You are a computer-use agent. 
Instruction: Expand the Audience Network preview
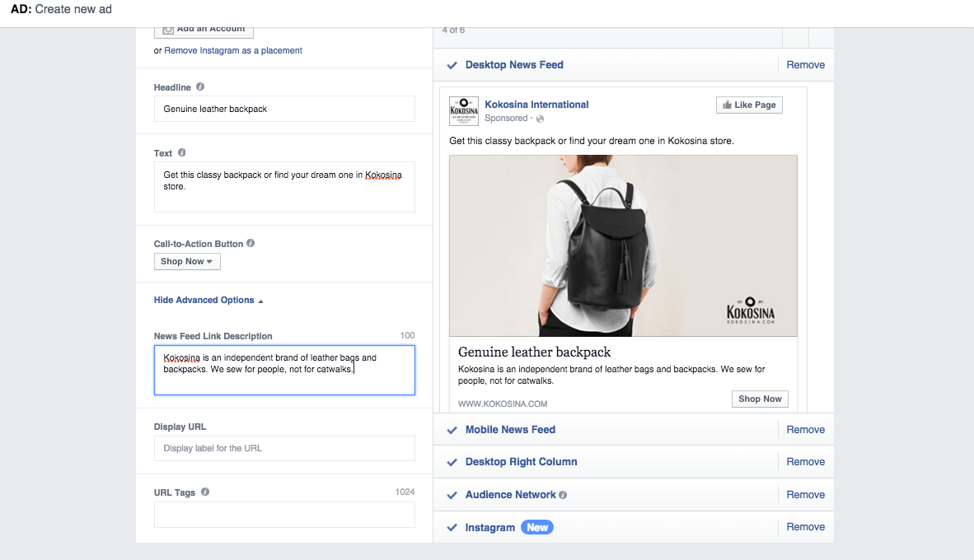[x=511, y=495]
